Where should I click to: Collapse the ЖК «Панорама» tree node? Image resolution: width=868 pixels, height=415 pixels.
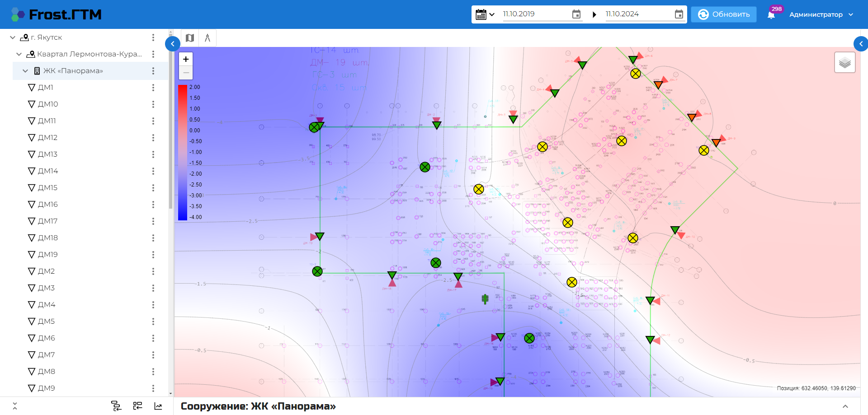(25, 71)
